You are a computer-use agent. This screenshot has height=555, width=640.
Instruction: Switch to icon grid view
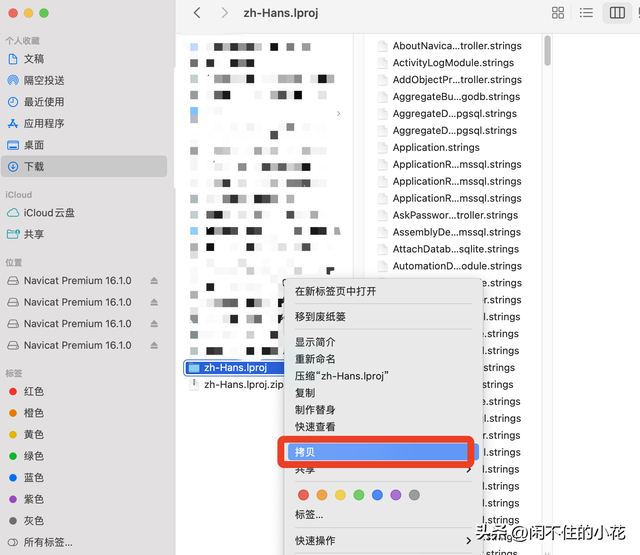pos(558,13)
